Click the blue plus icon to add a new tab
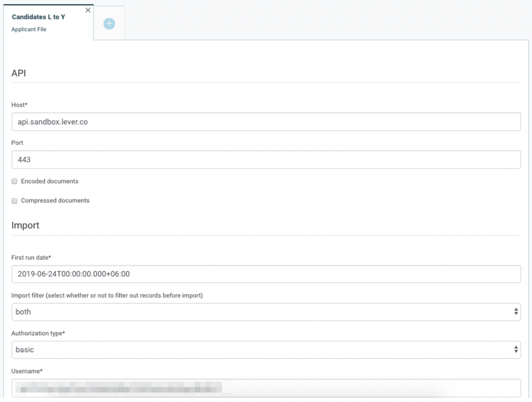Screen dimensions: 532x402 pos(109,21)
